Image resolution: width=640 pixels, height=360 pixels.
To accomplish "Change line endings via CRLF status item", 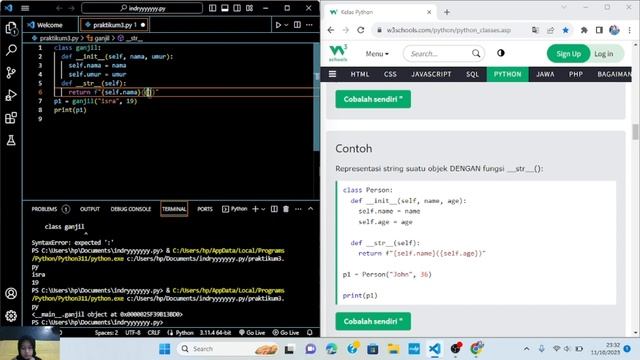I will point(154,333).
